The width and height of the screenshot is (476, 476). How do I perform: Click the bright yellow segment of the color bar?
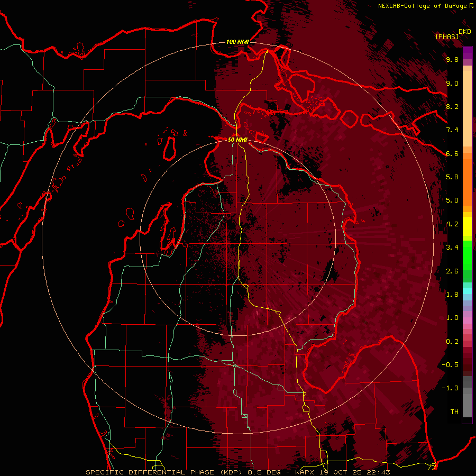click(467, 226)
